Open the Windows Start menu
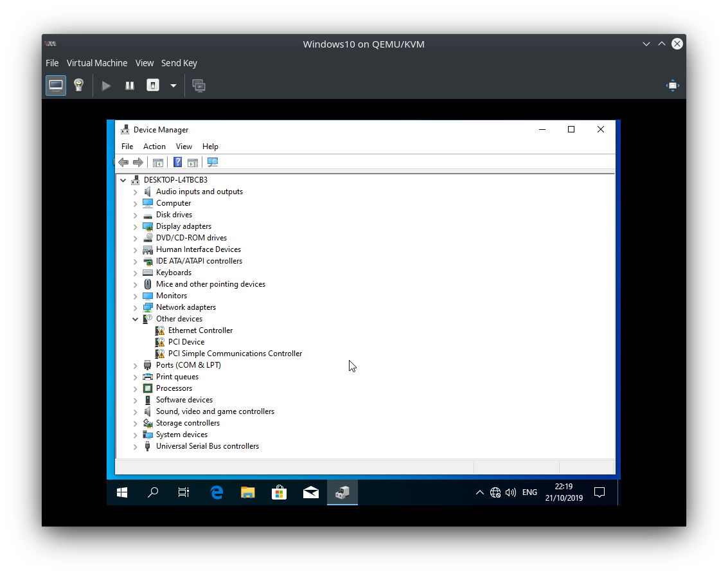 (122, 492)
